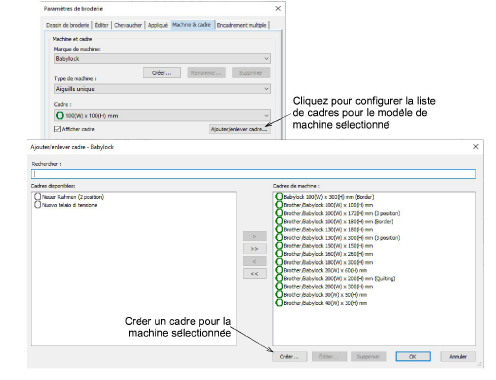Toggle the Afficher cadre checkbox
Screen dimensions: 496x380
point(57,129)
